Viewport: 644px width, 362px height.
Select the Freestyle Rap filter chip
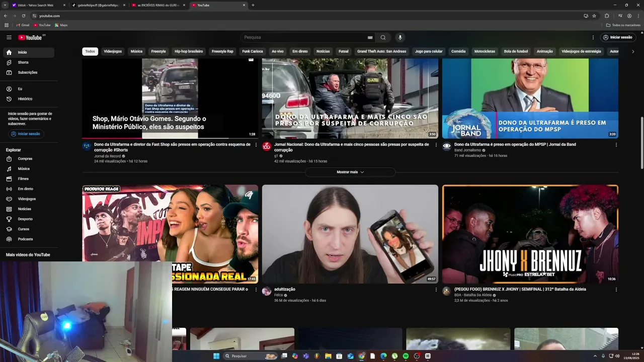(x=222, y=51)
